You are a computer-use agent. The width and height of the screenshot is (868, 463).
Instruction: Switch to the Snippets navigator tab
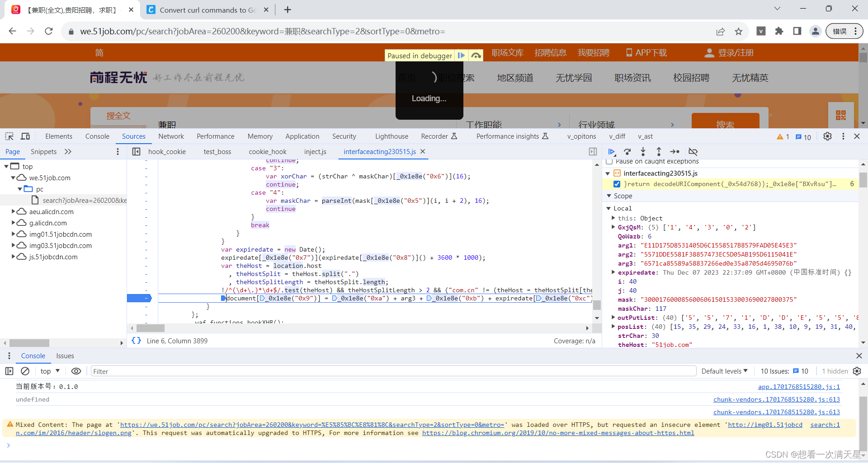point(43,152)
